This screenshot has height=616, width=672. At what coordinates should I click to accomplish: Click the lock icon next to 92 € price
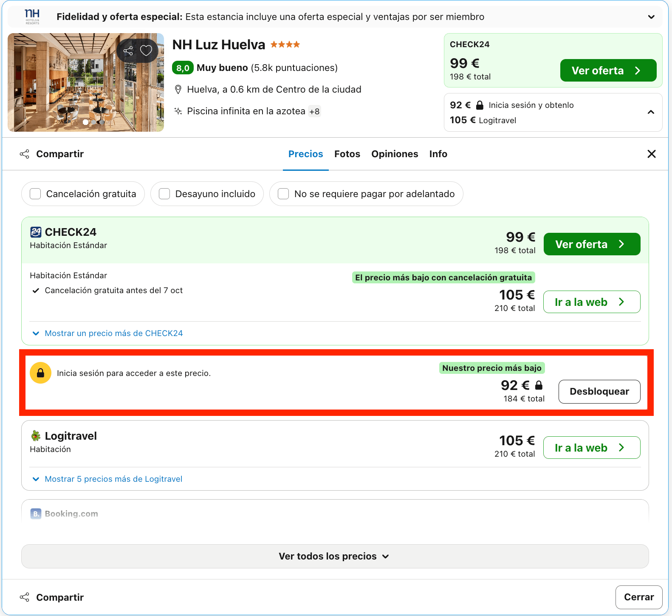pyautogui.click(x=539, y=385)
